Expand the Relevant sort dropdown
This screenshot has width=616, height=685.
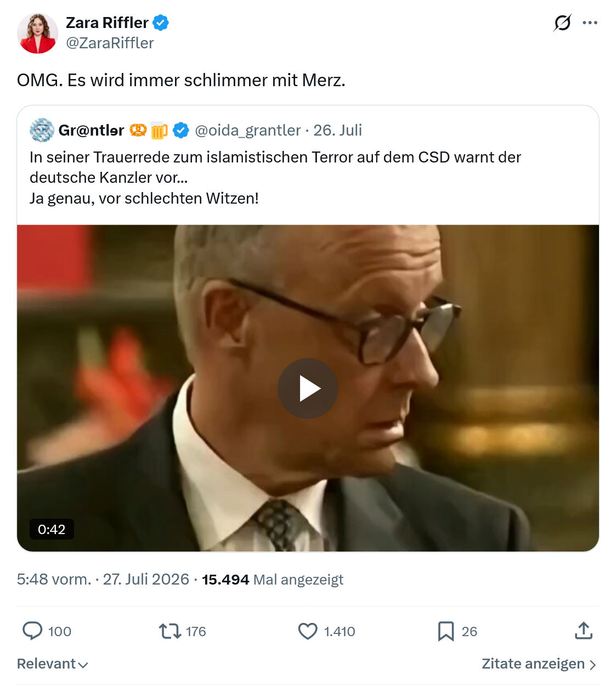53,664
